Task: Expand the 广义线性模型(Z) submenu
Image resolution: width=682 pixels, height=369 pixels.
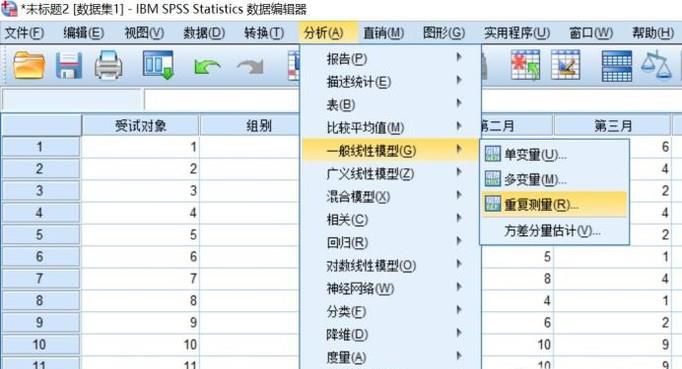Action: (391, 174)
